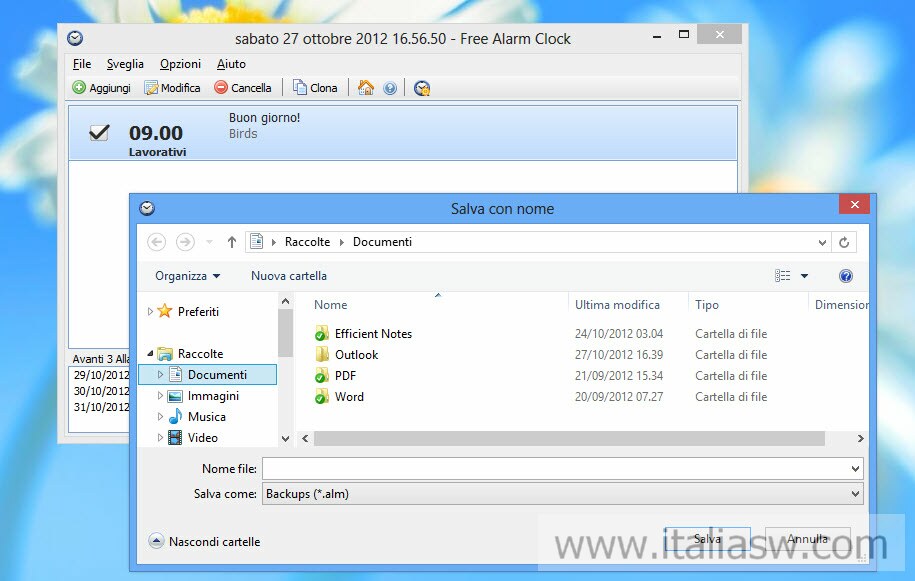Expand the Preferiti tree node
This screenshot has width=915, height=581.
(150, 312)
